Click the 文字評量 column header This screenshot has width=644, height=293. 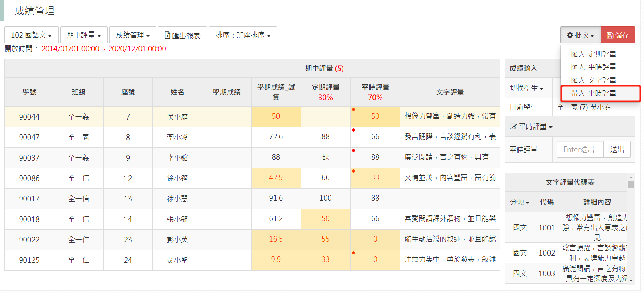tap(450, 92)
